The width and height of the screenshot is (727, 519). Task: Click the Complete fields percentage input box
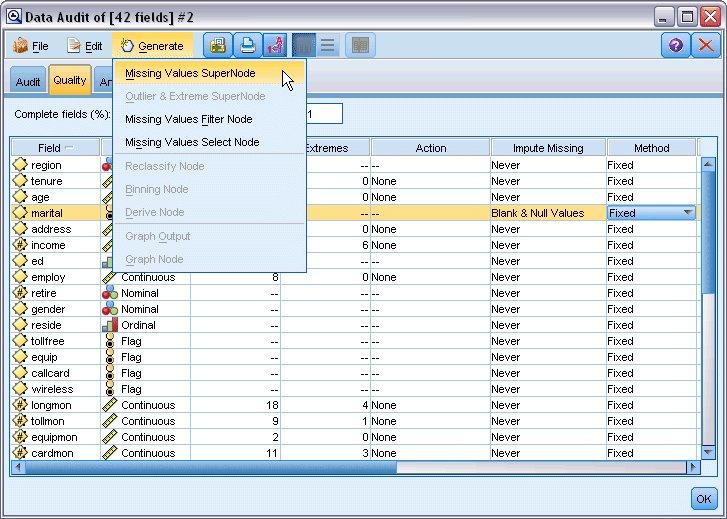(324, 114)
